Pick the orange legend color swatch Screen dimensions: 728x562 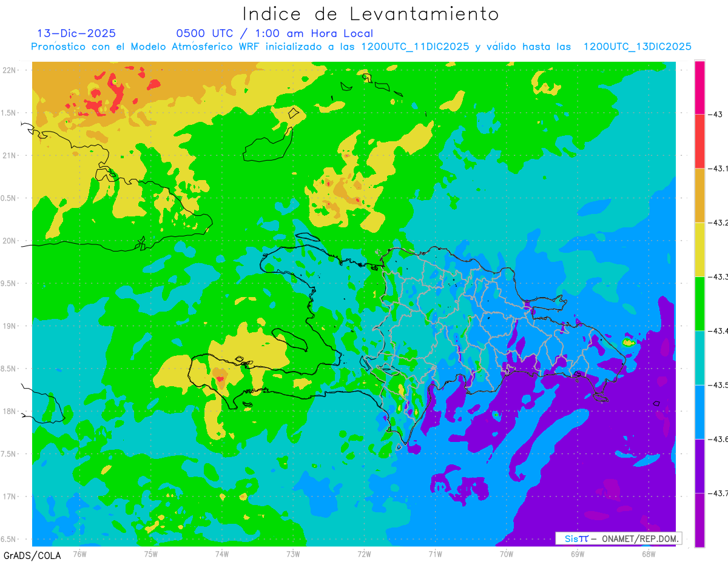tap(699, 195)
